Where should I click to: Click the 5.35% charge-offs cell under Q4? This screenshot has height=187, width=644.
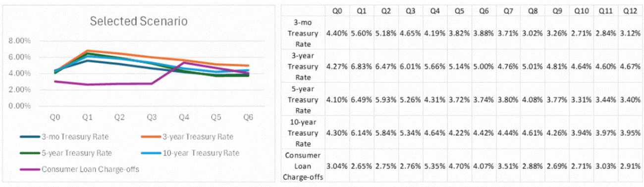434,165
